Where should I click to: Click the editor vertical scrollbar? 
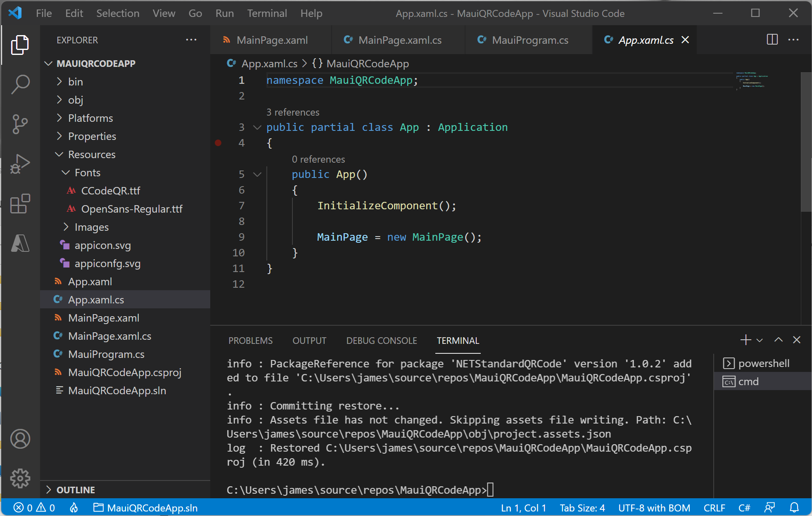[x=806, y=142]
